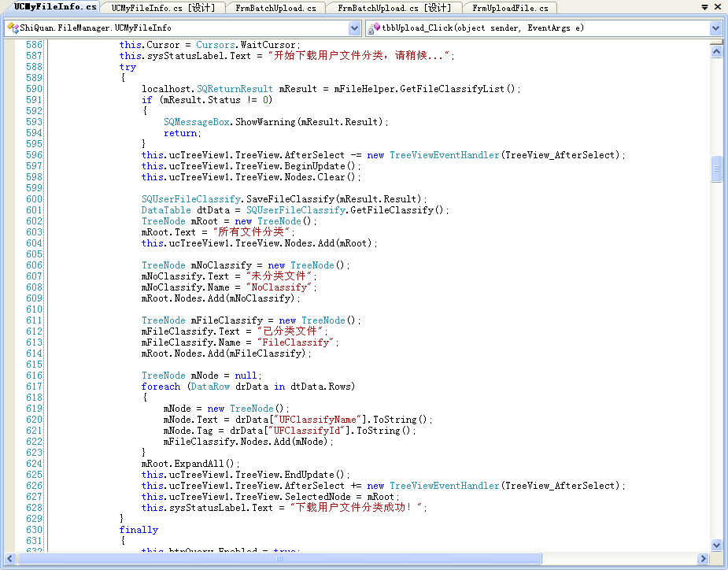The width and height of the screenshot is (728, 570).
Task: Click TreeViewEventHandler on line 626
Action: tap(444, 486)
